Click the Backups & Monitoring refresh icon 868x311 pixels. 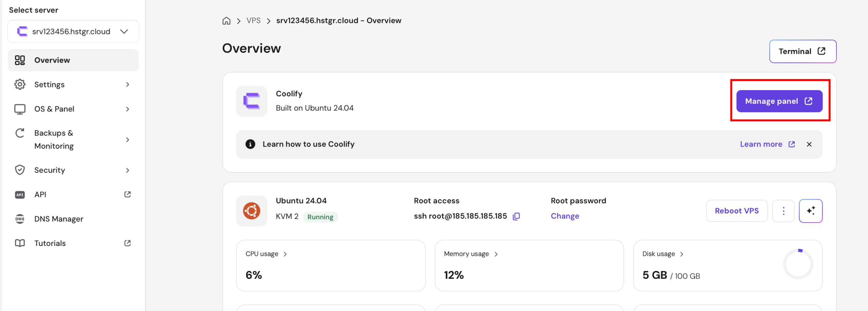coord(20,133)
